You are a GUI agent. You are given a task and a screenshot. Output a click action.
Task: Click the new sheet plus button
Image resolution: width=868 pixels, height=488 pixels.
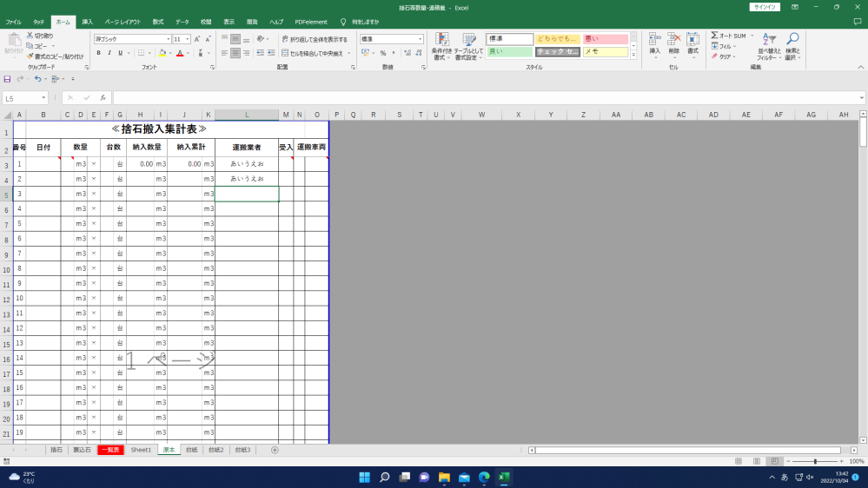(275, 450)
